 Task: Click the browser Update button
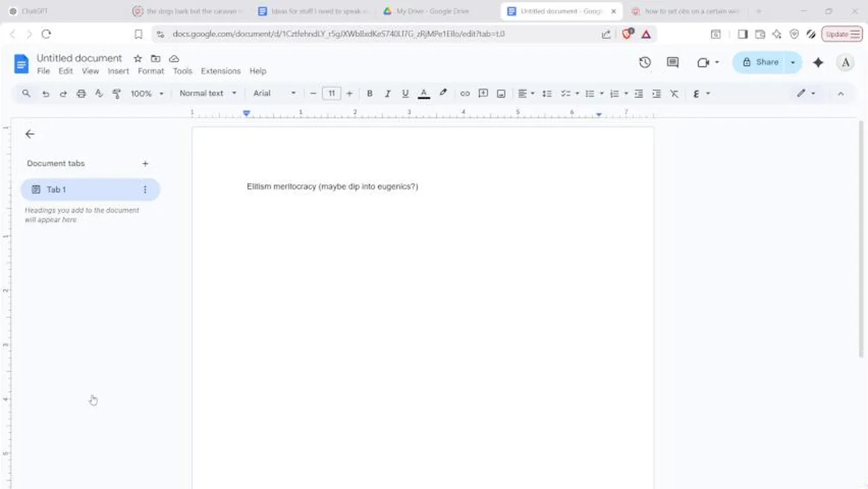click(x=842, y=34)
